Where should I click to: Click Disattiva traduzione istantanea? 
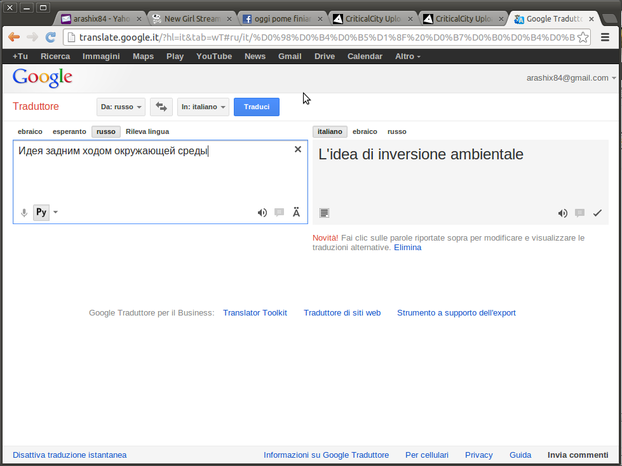click(x=69, y=455)
